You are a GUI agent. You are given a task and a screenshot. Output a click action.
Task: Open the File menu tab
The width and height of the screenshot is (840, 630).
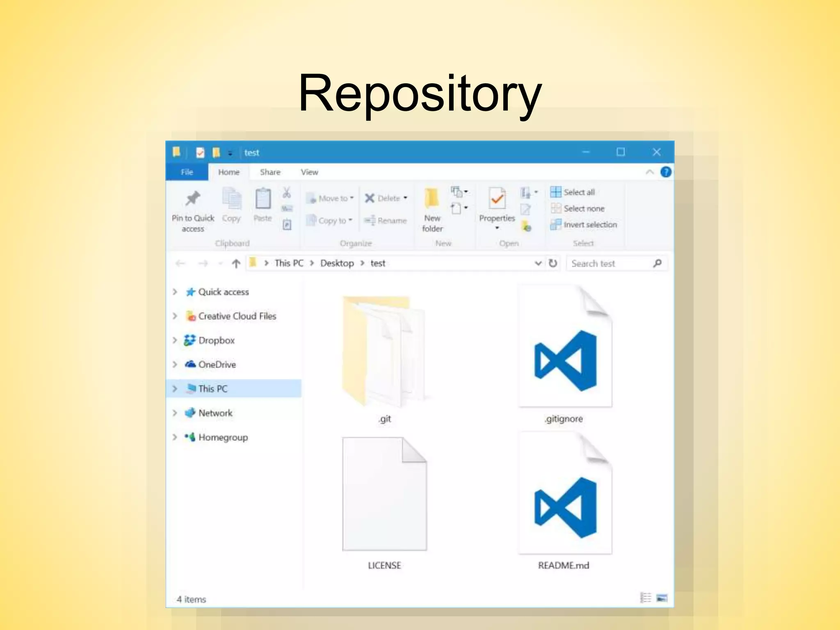(x=187, y=172)
